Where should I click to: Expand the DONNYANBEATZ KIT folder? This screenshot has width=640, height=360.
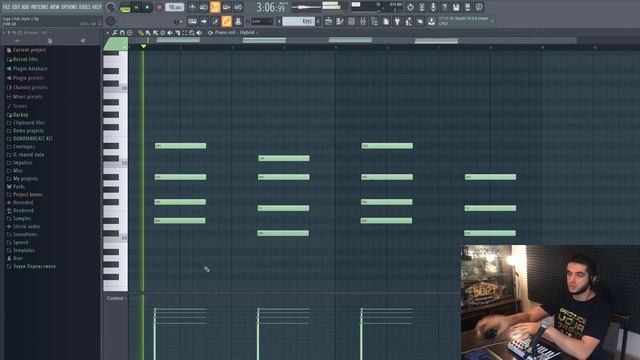tap(33, 138)
